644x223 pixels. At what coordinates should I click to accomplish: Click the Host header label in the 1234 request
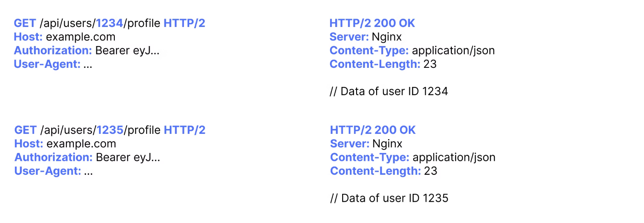[28, 37]
